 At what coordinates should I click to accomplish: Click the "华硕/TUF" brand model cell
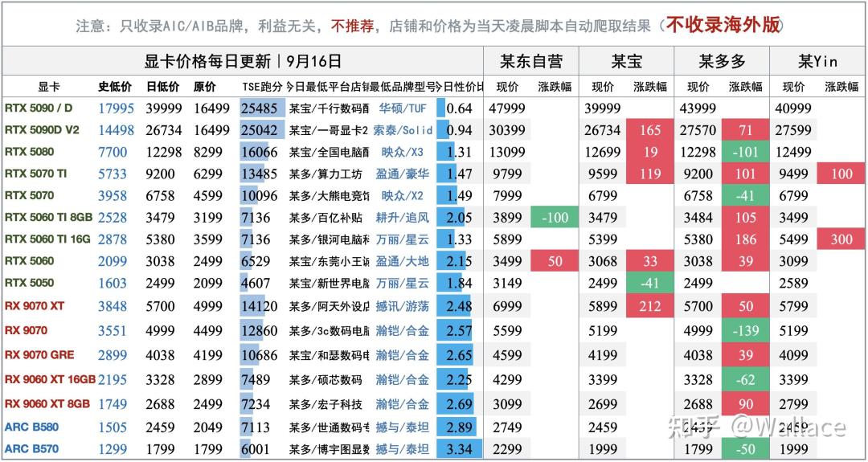tap(403, 108)
